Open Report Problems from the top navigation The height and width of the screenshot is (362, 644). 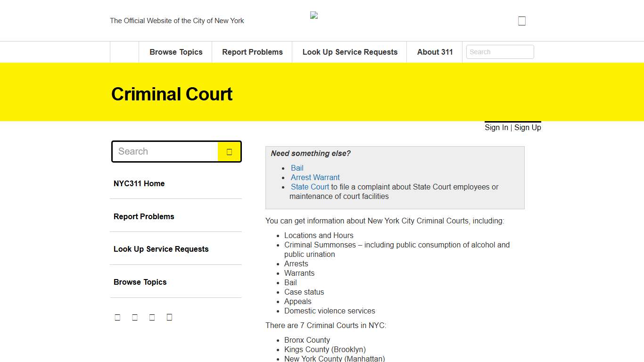(x=252, y=52)
